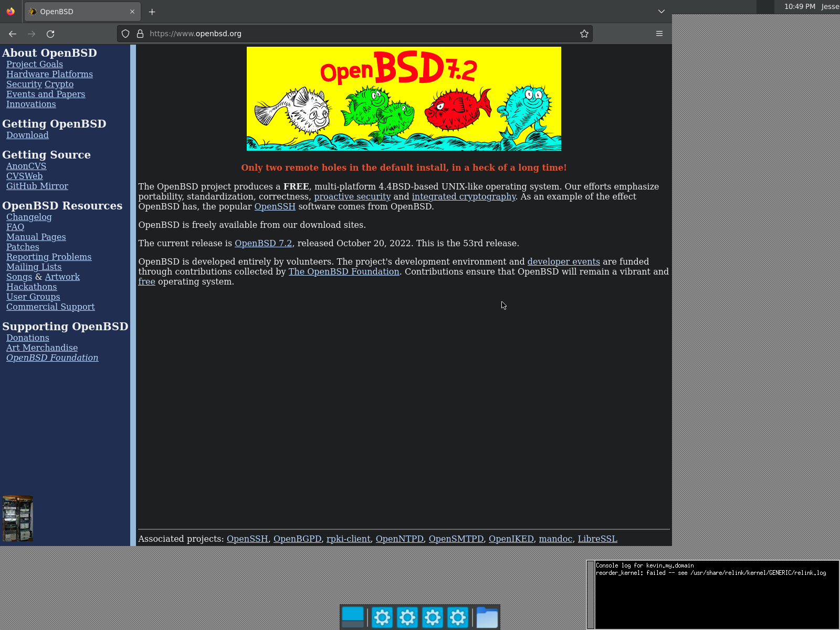The image size is (840, 630).
Task: Open the Changelog link
Action: [x=29, y=217]
